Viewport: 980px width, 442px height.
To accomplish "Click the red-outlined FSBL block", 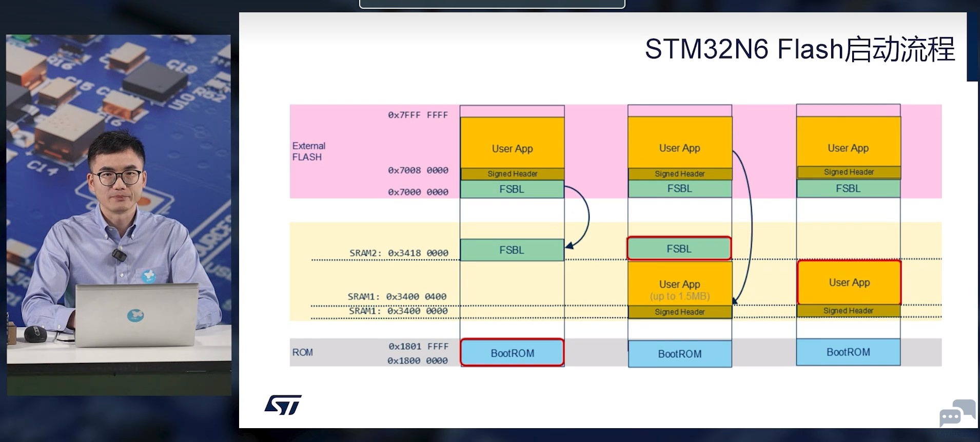I will click(x=679, y=248).
